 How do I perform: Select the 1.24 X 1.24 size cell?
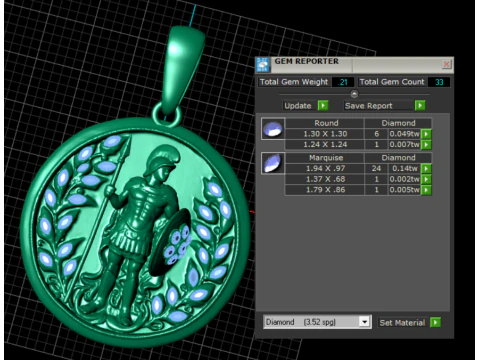coord(325,144)
